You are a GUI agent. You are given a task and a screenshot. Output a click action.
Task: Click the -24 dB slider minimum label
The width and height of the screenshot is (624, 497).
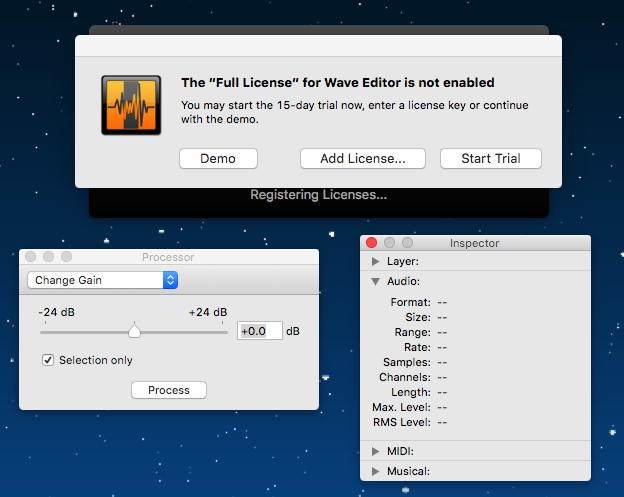pyautogui.click(x=57, y=312)
